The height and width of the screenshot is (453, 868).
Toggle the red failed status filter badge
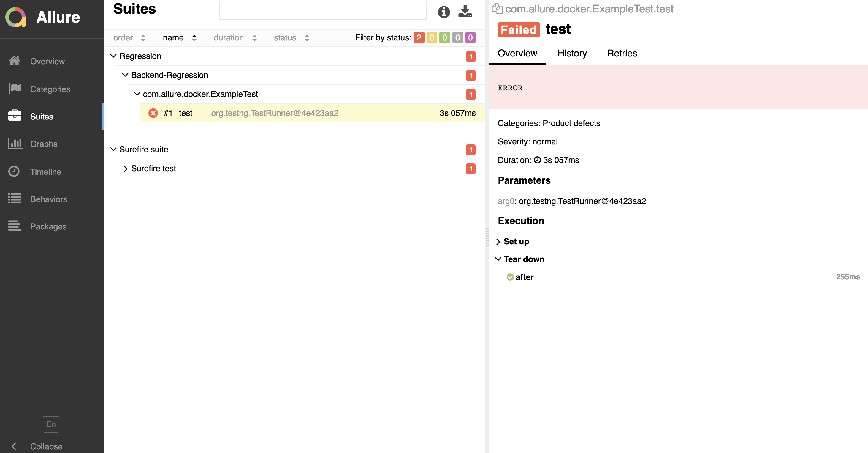pos(419,38)
